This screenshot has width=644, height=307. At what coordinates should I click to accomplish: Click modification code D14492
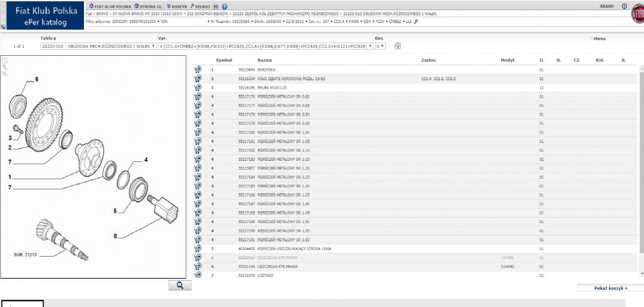[508, 266]
